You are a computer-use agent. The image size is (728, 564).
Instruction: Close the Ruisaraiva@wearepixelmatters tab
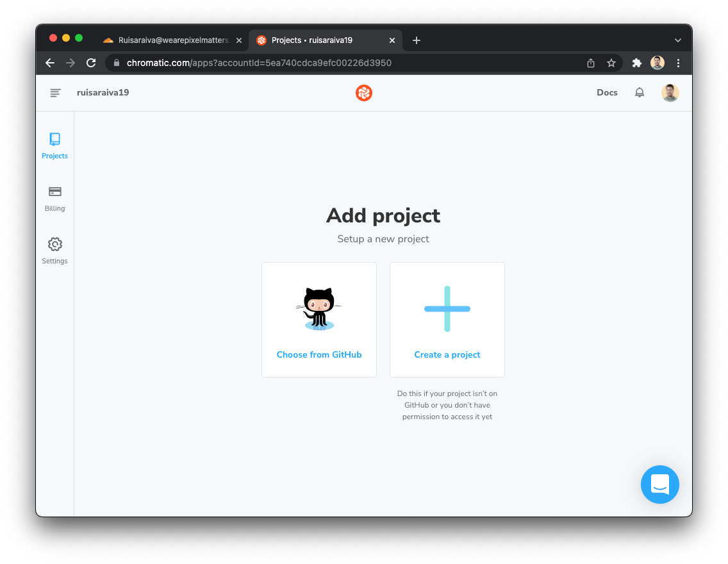tap(238, 40)
